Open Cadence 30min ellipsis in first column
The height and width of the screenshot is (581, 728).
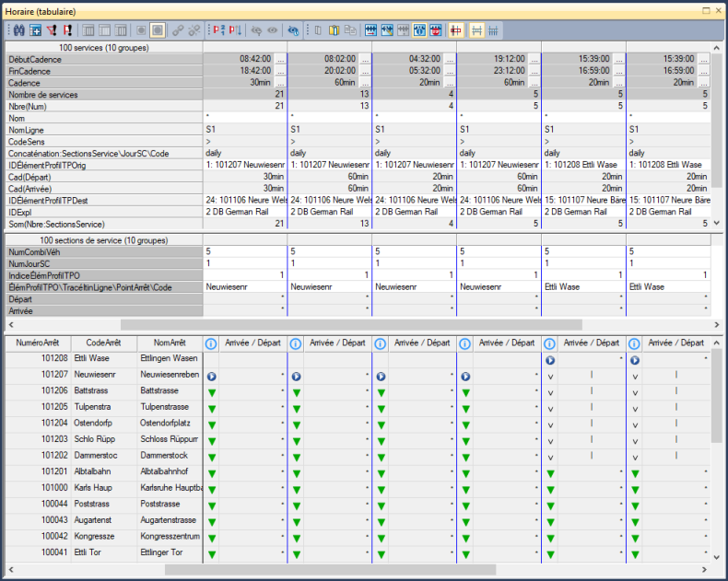280,83
